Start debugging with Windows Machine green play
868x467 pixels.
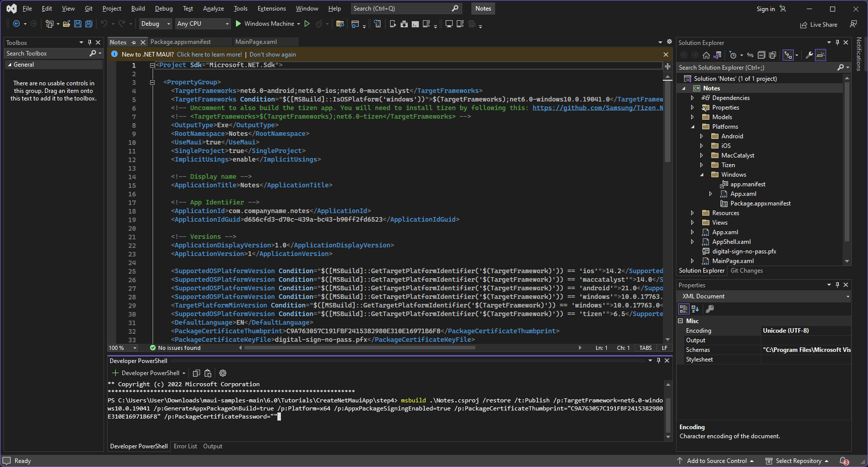pos(238,24)
